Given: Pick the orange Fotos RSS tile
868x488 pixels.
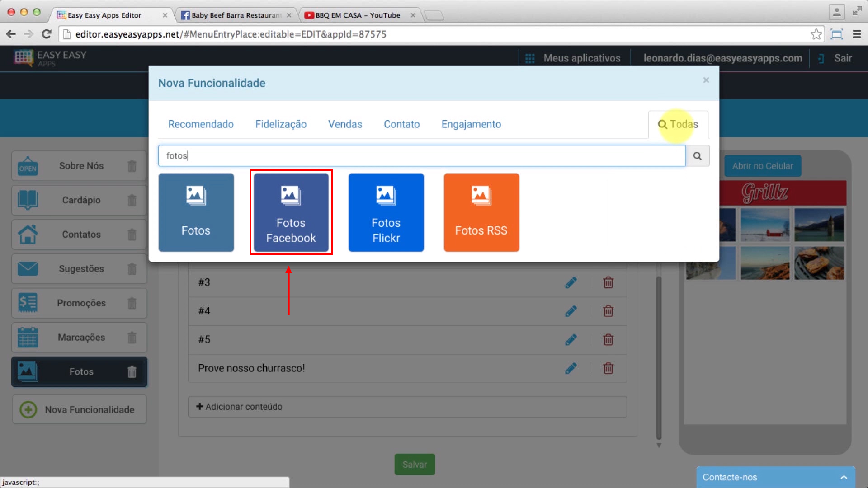Looking at the screenshot, I should (x=481, y=212).
